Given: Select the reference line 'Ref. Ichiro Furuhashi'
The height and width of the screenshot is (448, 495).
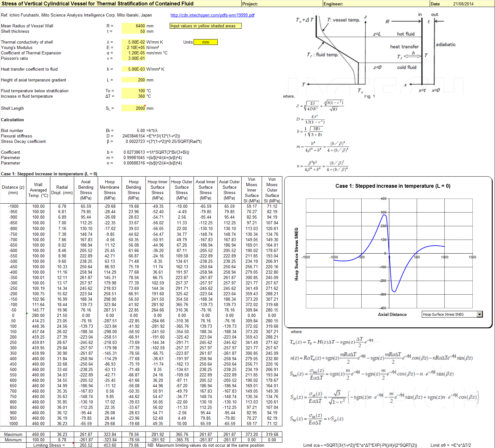Looking at the screenshot, I should (x=76, y=15).
